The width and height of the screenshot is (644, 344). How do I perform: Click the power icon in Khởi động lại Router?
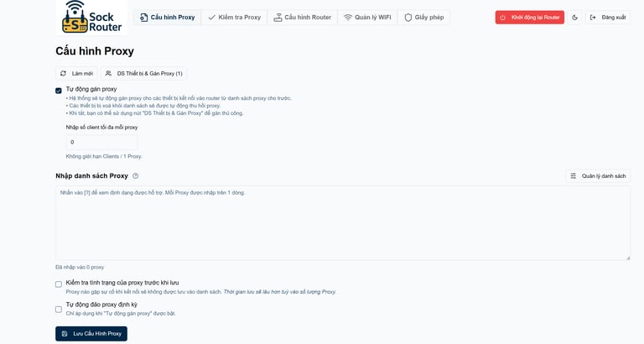click(503, 17)
